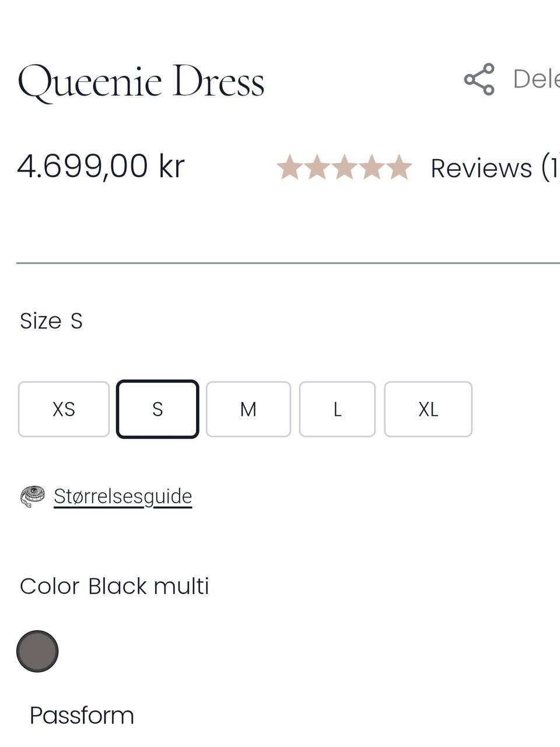
Task: Click the Passform section heading
Action: [82, 715]
